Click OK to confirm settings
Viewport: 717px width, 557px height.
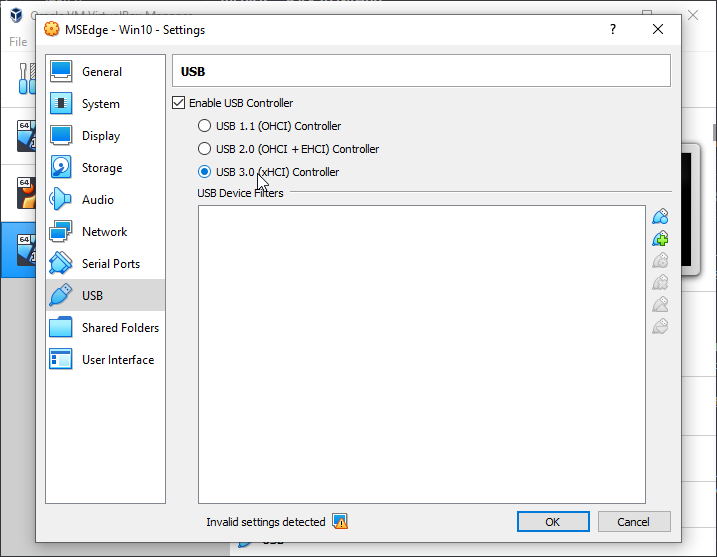pos(552,522)
